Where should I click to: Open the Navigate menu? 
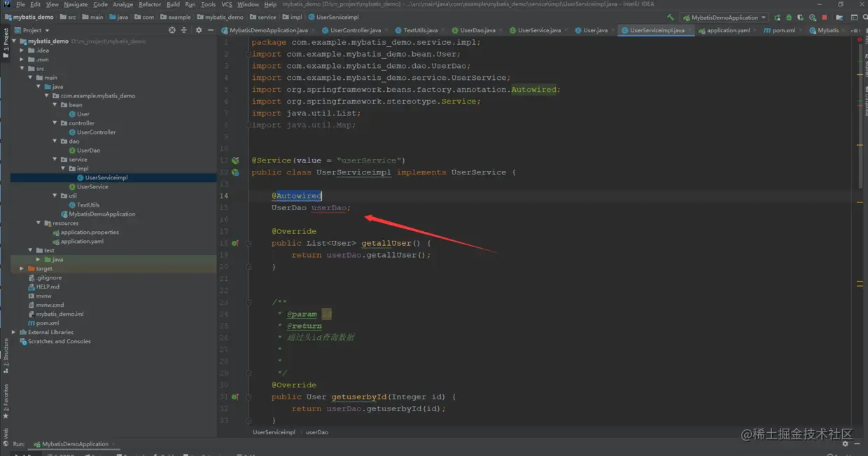(76, 4)
